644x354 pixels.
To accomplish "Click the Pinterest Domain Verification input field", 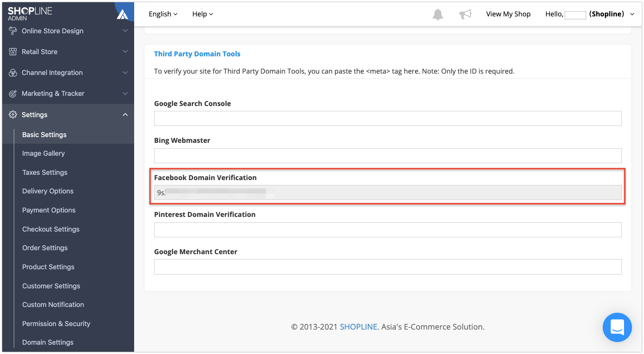I will click(x=388, y=230).
